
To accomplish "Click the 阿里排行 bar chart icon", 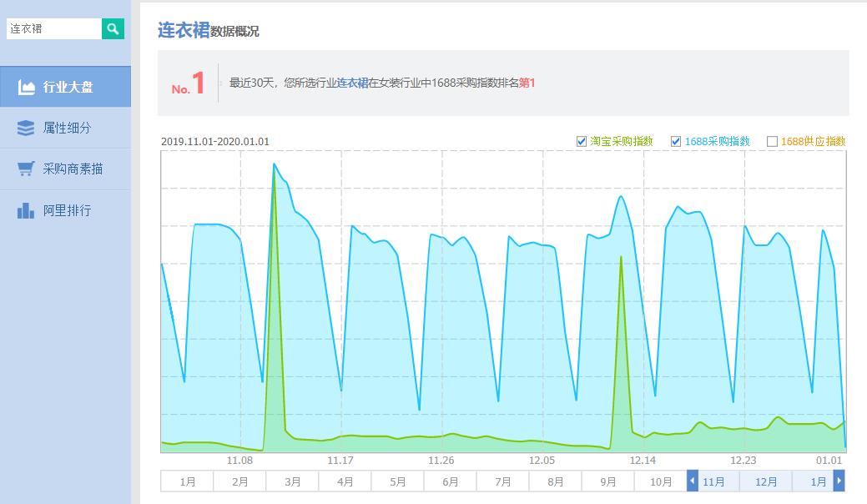I will (x=26, y=210).
